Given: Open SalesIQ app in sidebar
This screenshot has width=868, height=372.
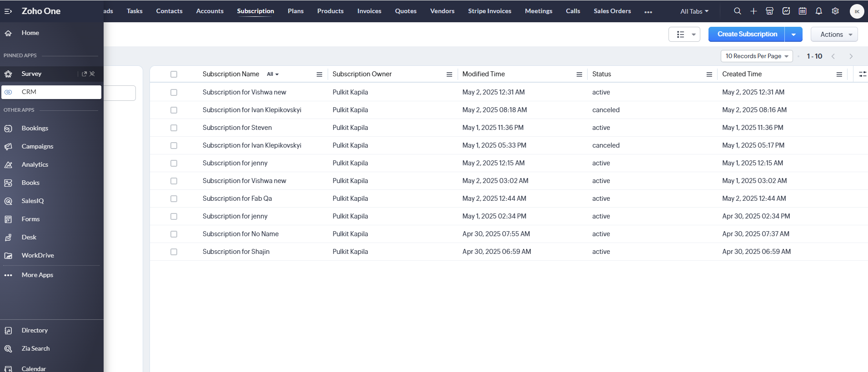Looking at the screenshot, I should [x=33, y=201].
